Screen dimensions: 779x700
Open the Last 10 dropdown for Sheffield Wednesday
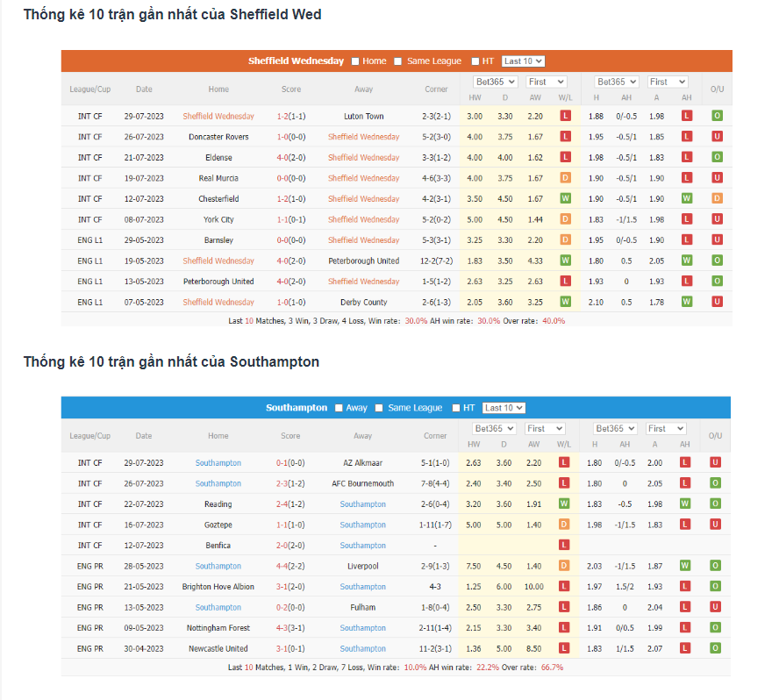pyautogui.click(x=523, y=61)
